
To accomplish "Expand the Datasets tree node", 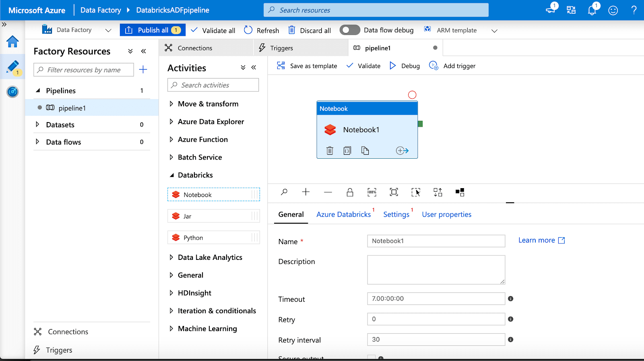I will click(x=37, y=124).
